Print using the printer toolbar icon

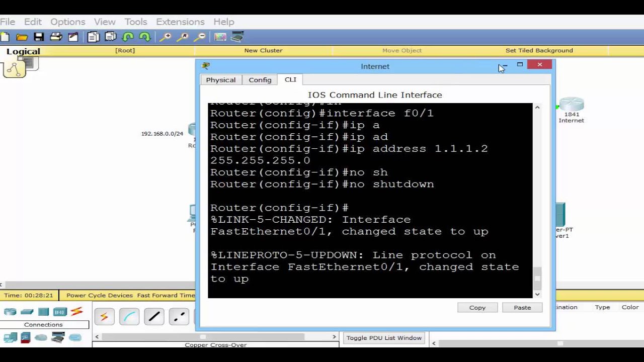[x=56, y=37]
